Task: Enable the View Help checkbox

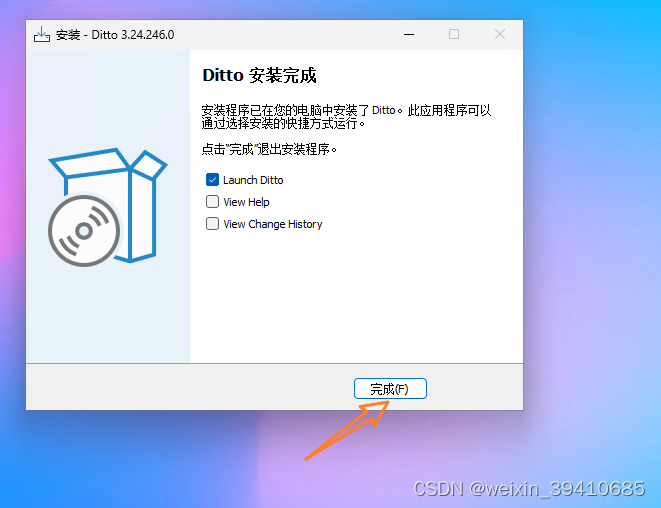Action: (212, 202)
